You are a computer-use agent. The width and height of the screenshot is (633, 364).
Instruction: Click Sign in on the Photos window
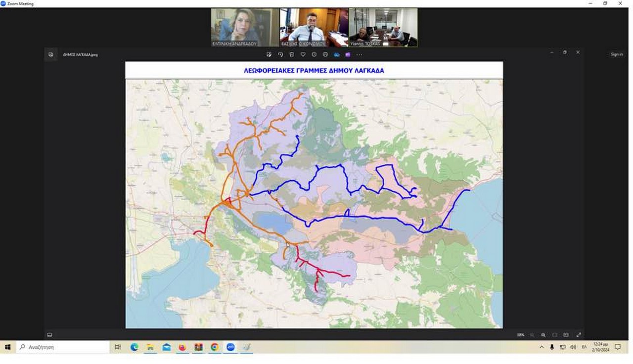point(617,54)
